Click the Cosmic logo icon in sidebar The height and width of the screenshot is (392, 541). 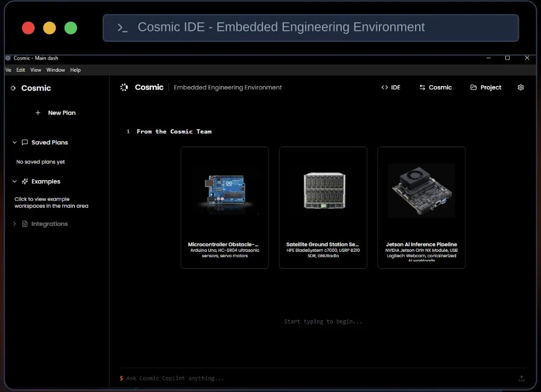pyautogui.click(x=13, y=88)
